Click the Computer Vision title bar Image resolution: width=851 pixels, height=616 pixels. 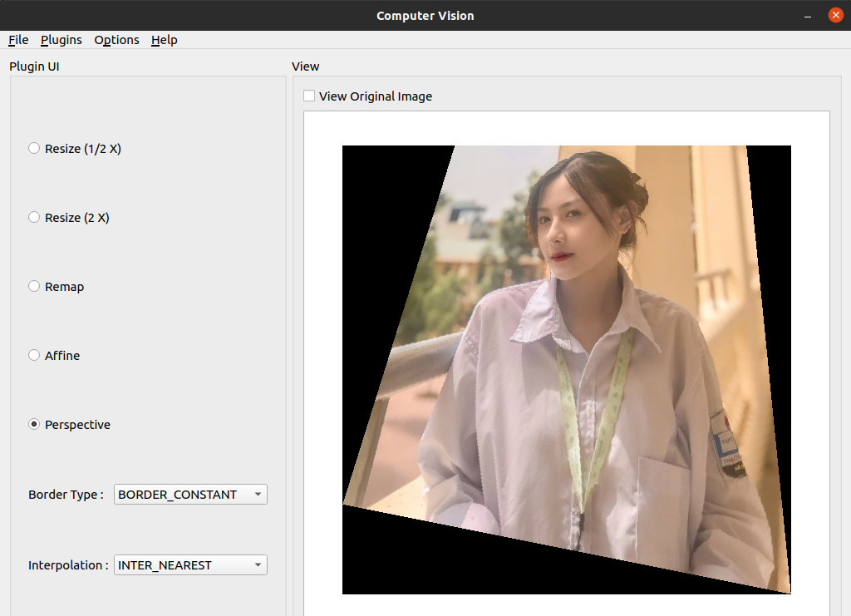425,16
